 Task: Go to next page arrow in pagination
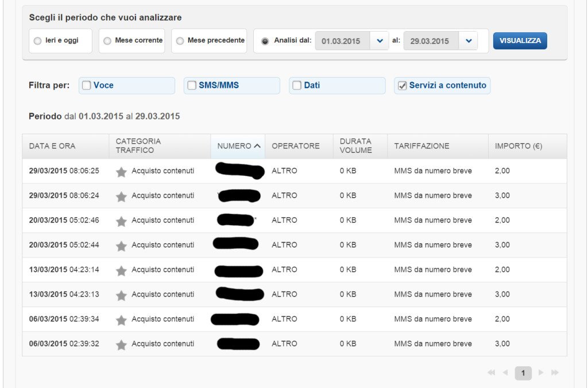[541, 373]
